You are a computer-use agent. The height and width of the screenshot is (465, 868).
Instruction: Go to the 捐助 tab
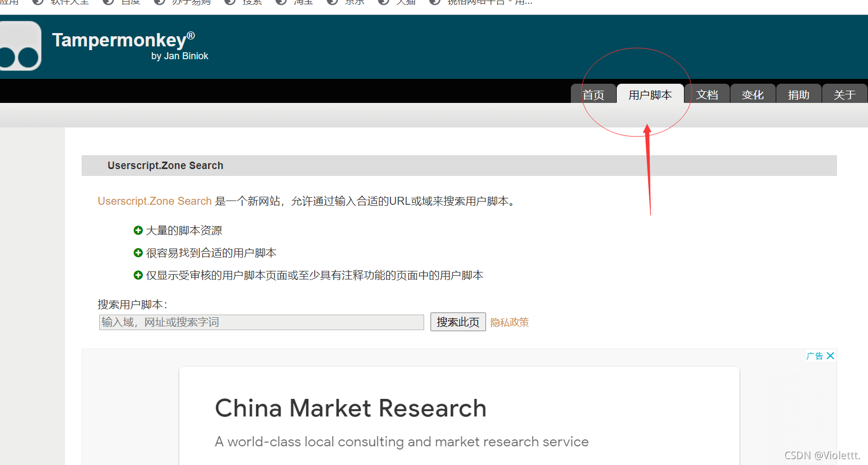[799, 94]
